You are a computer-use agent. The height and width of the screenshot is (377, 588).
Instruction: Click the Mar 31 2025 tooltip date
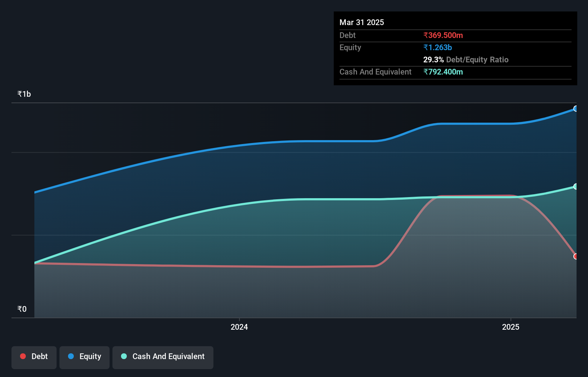[362, 22]
